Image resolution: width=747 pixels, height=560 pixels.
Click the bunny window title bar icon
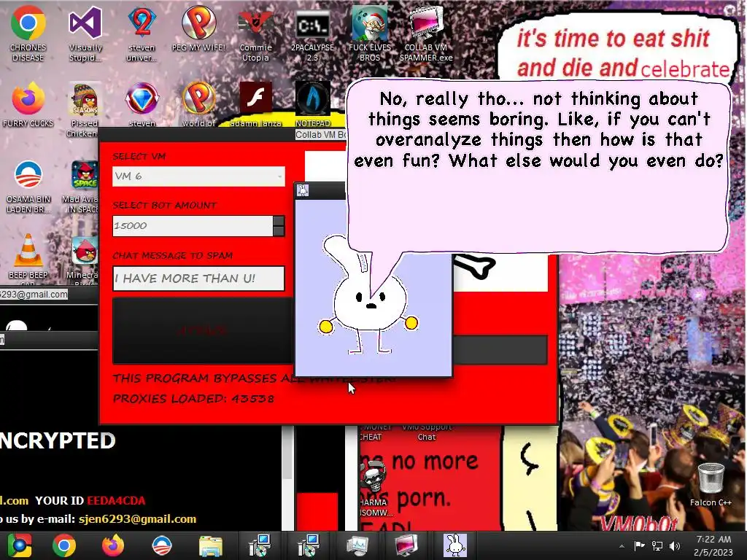tap(303, 190)
